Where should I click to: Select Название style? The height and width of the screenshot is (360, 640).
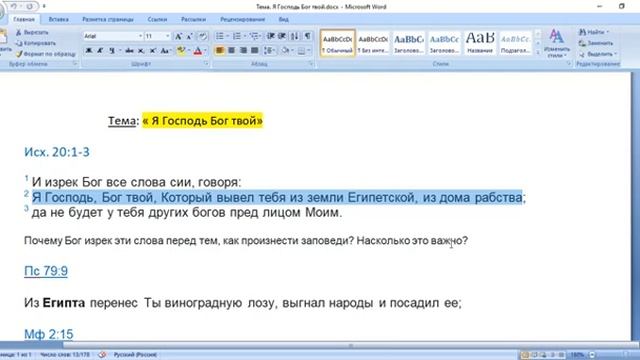(480, 43)
